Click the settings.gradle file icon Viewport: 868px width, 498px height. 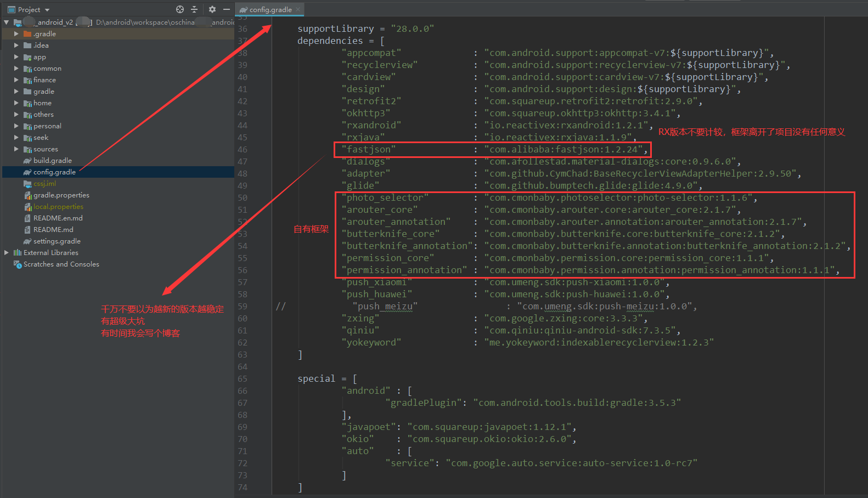point(27,241)
